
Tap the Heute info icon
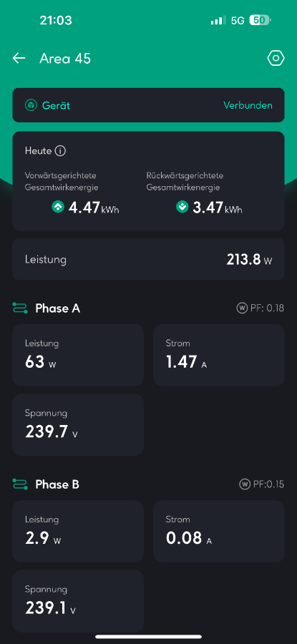point(60,151)
